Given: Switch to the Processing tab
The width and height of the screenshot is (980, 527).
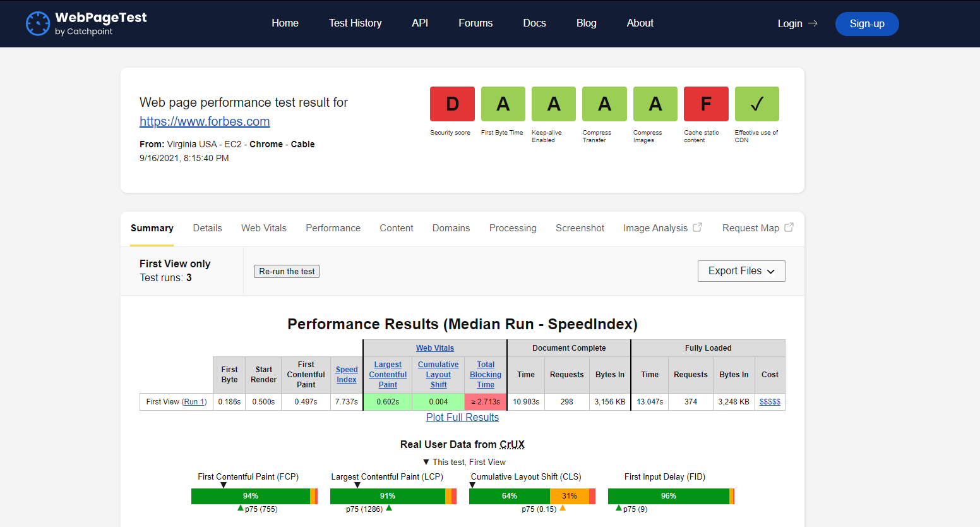Looking at the screenshot, I should click(x=513, y=228).
